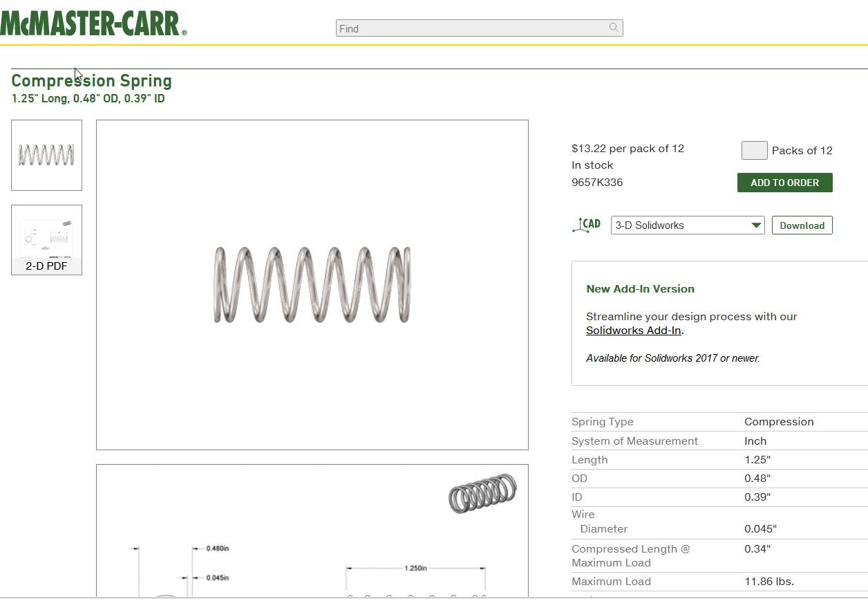Select the small spring photo thumbnail
868x601 pixels.
[x=46, y=154]
